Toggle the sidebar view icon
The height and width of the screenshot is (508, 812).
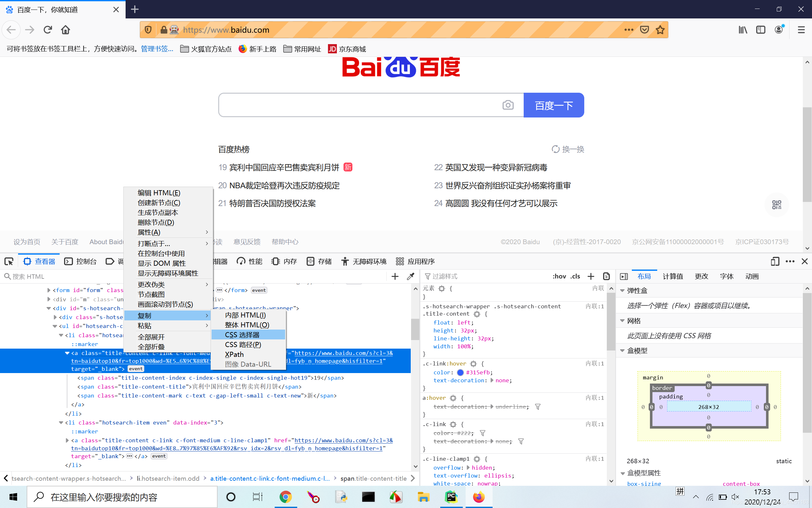pos(761,30)
